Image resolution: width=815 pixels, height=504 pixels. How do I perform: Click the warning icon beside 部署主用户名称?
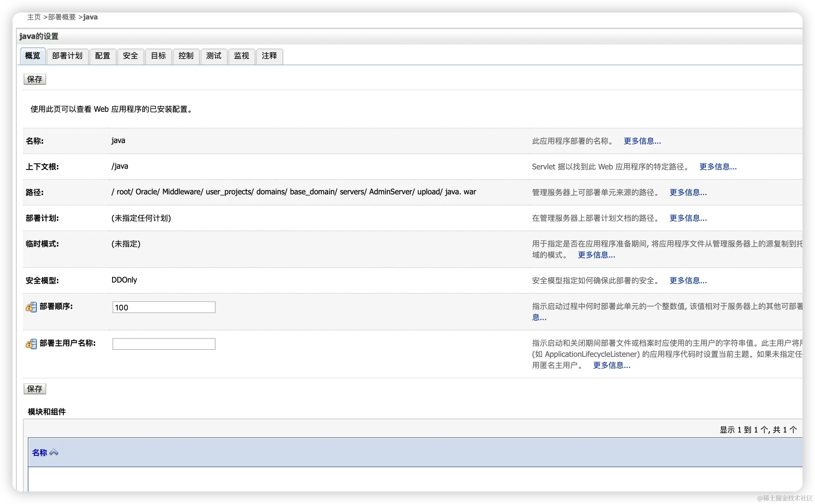(x=31, y=344)
